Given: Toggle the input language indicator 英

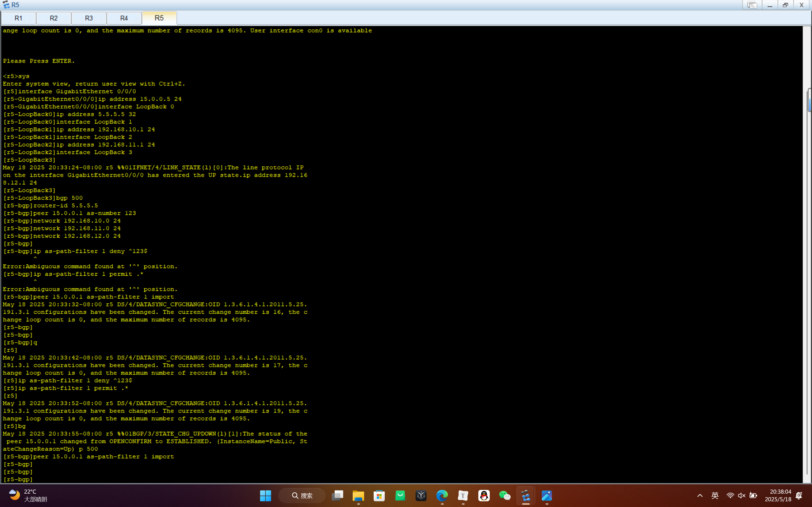Looking at the screenshot, I should 715,495.
